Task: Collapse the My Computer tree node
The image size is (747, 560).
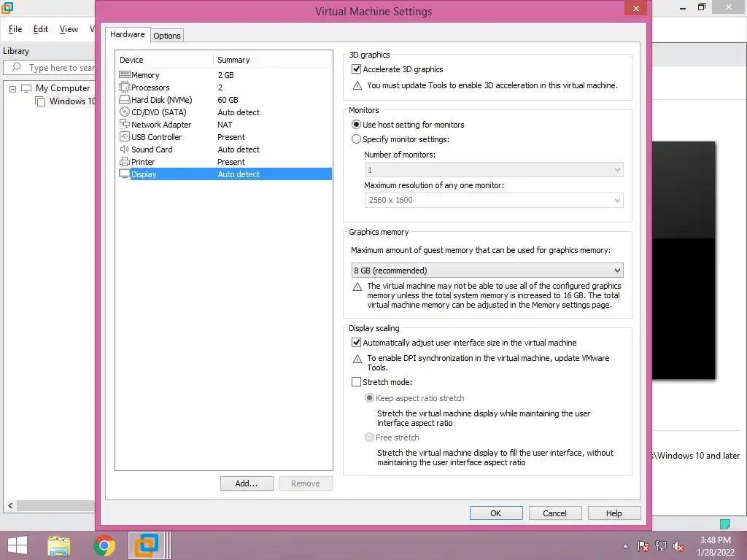Action: (x=13, y=88)
